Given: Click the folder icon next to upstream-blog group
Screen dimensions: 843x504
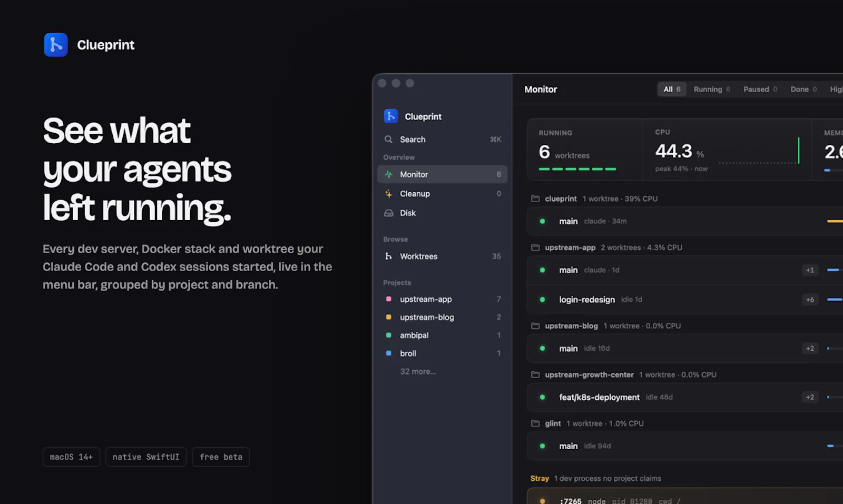Looking at the screenshot, I should point(535,326).
